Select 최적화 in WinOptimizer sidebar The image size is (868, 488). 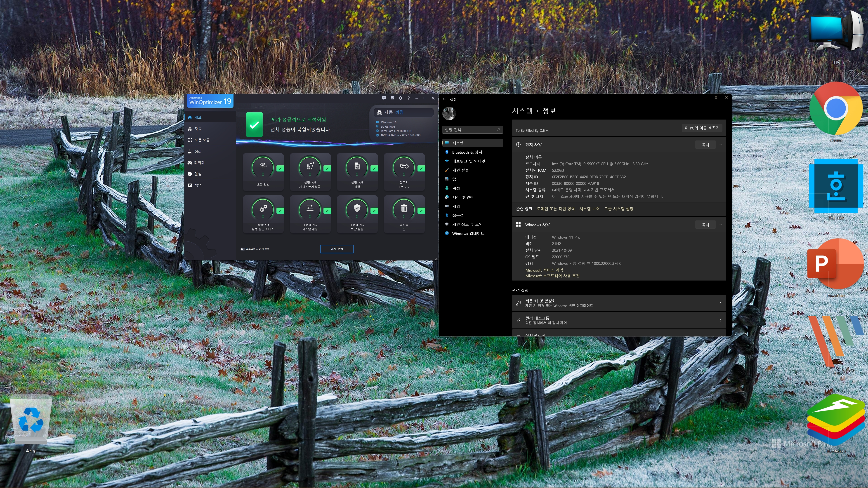[210, 163]
